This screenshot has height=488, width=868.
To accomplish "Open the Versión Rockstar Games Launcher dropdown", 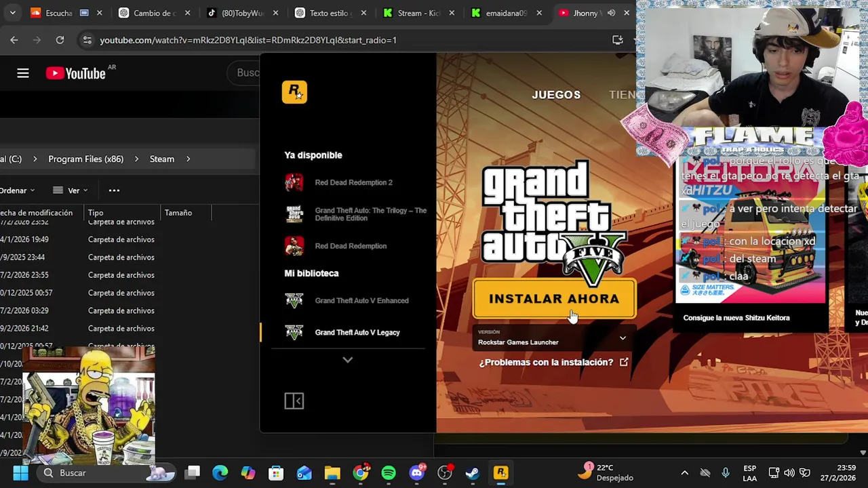I will pos(554,338).
